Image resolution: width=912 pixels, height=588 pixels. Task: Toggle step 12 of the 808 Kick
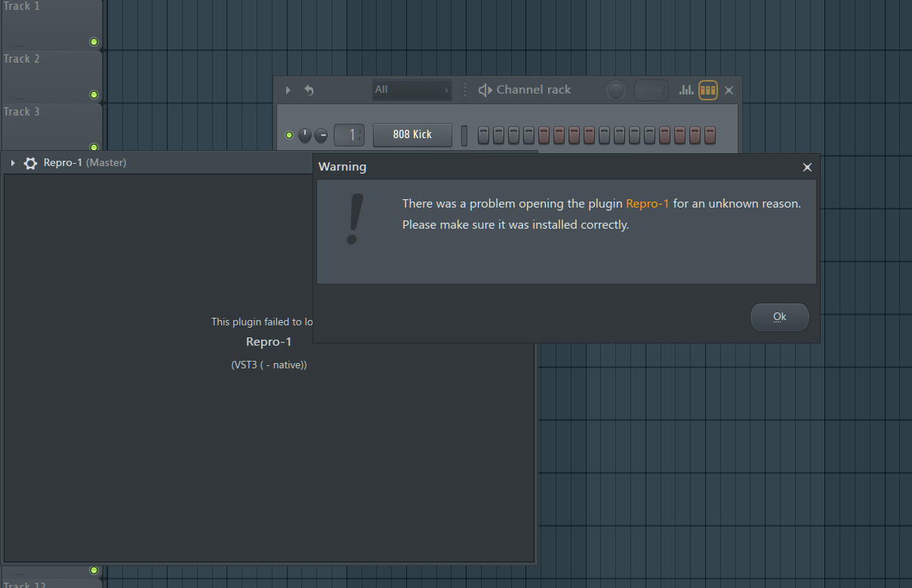(650, 135)
